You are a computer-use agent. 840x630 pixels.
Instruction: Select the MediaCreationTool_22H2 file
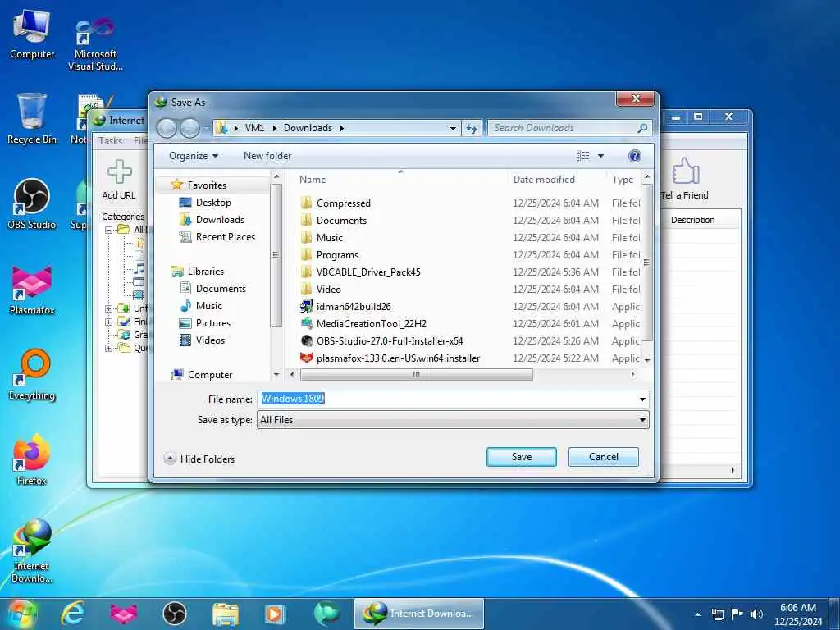pyautogui.click(x=363, y=323)
